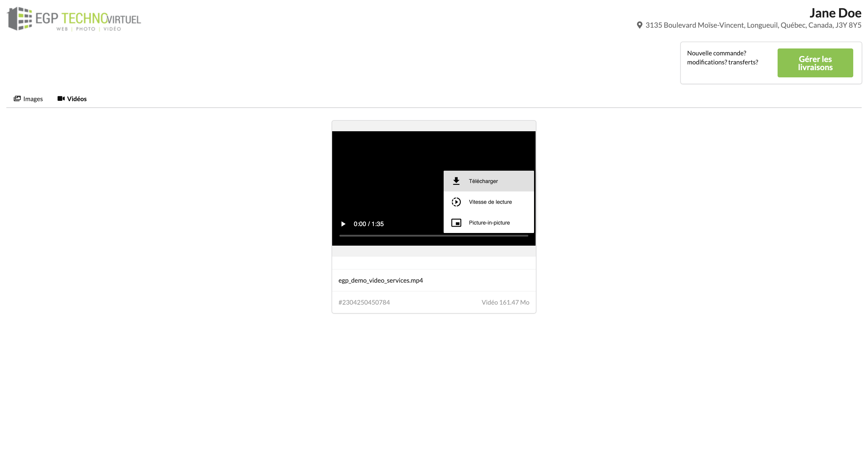Click the camera icon next to Vidéos
Image resolution: width=868 pixels, height=475 pixels.
[x=61, y=98]
